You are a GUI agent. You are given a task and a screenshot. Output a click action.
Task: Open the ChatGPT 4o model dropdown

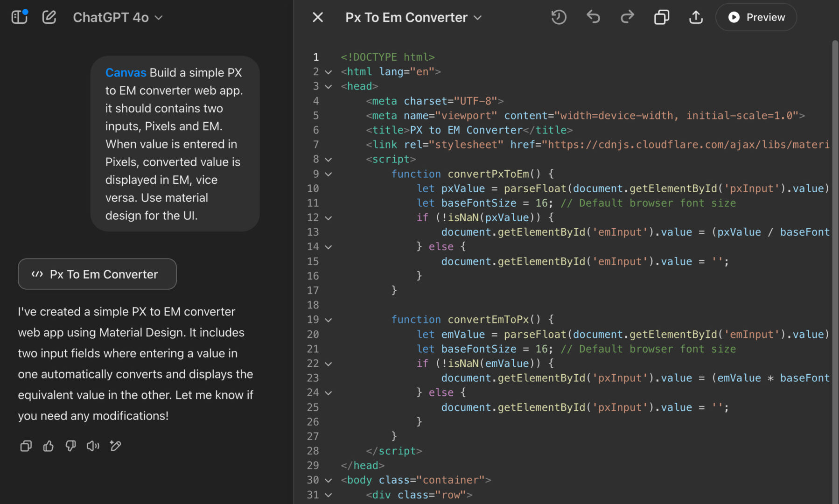coord(118,17)
